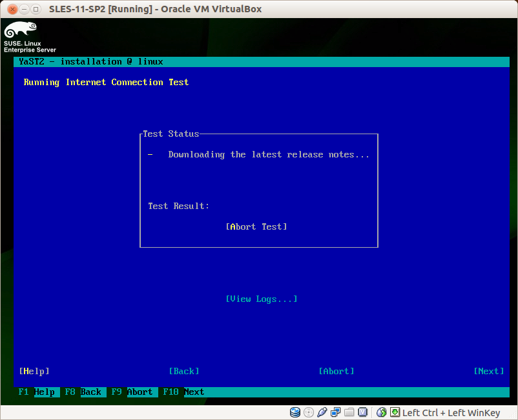Click the shared folders status icon
The image size is (518, 420).
[349, 412]
